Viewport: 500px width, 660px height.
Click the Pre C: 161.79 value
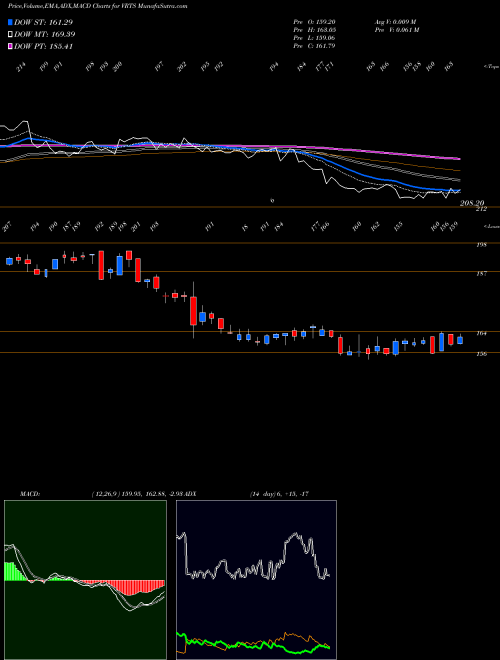click(x=314, y=46)
